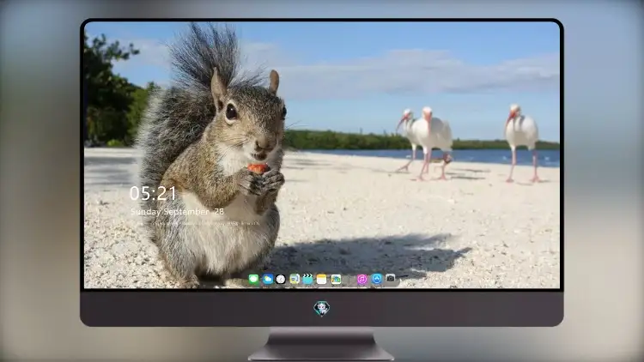Viewport: 644px width, 362px height.
Task: Click the monitor's chin logo emblem
Action: [x=322, y=309]
